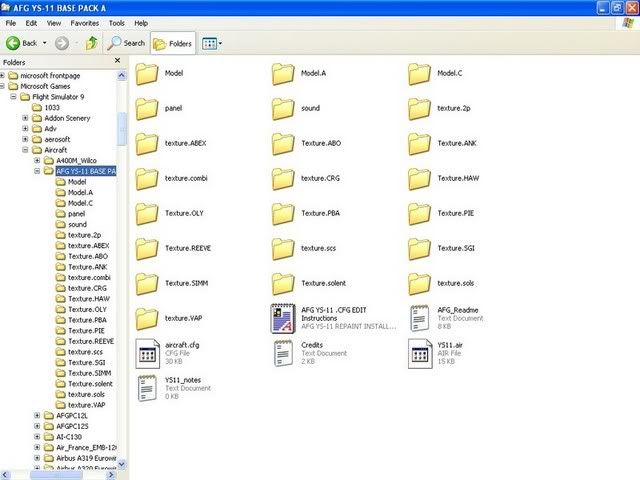Open the Back history dropdown arrow
The image size is (640, 480).
[44, 43]
